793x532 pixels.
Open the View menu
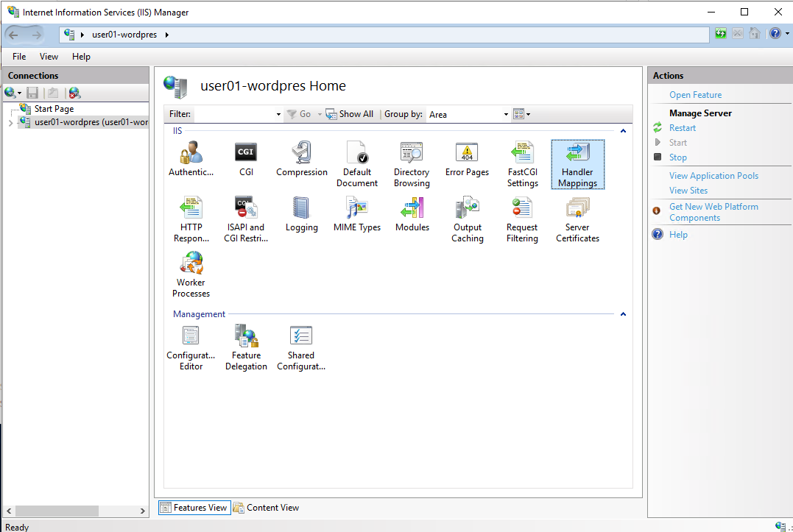49,57
